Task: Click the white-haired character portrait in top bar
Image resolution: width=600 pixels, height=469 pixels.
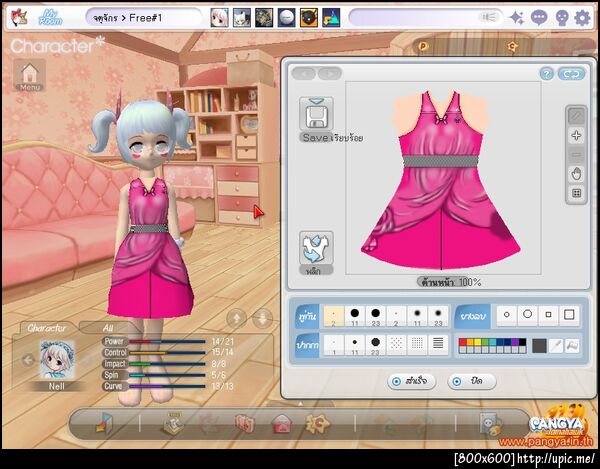Action: [219, 18]
